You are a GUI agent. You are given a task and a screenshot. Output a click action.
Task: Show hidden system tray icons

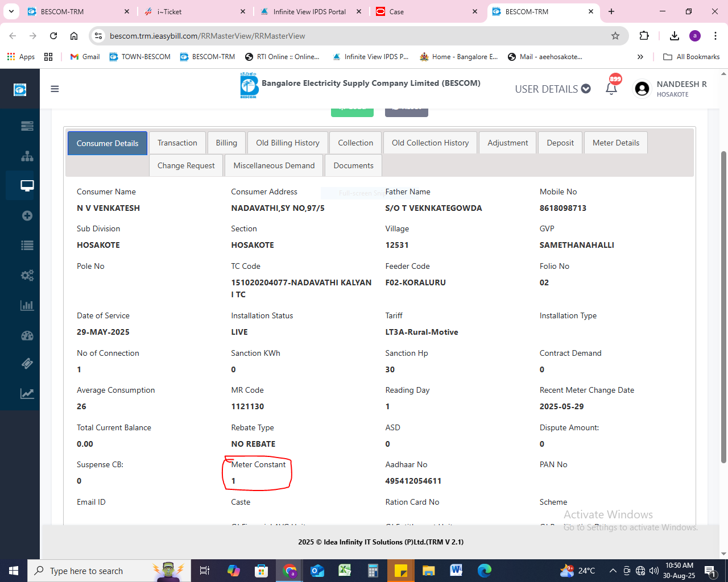coord(613,571)
